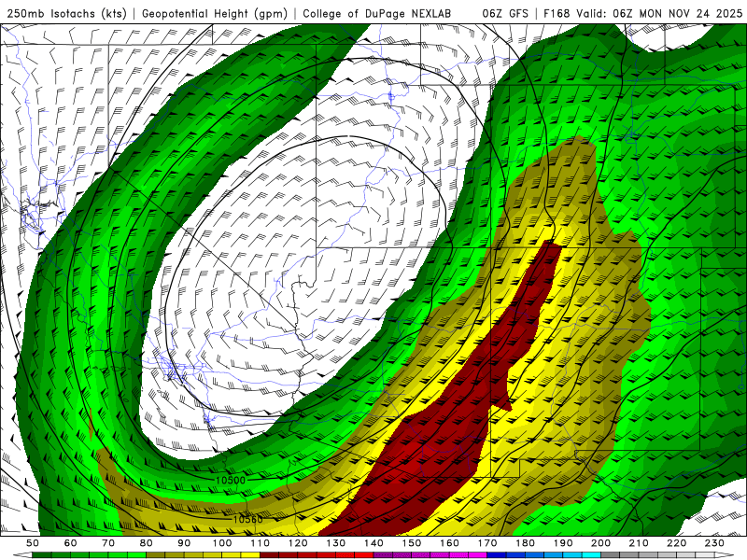This screenshot has width=747, height=560.
Task: Click the 170 knot legend label
Action: click(487, 543)
